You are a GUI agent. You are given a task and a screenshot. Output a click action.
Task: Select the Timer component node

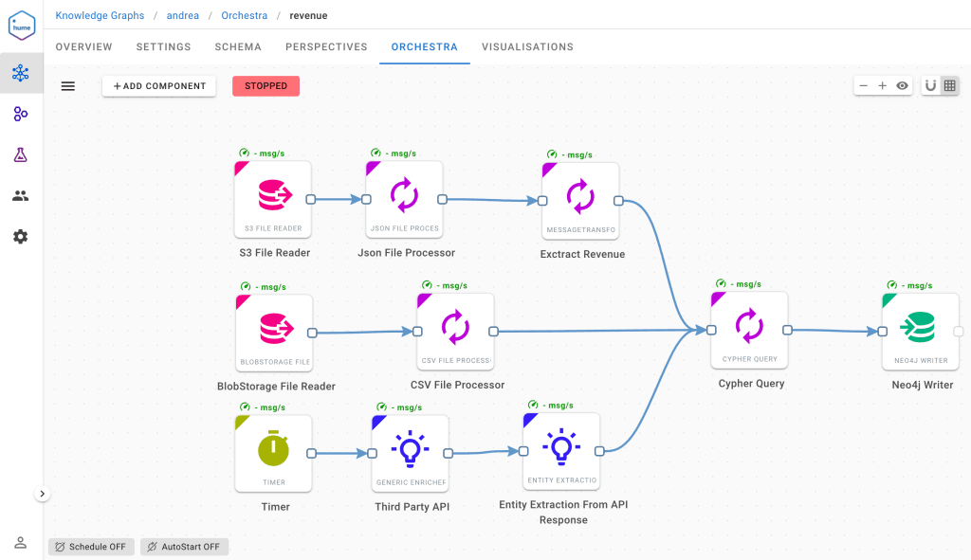pos(273,451)
